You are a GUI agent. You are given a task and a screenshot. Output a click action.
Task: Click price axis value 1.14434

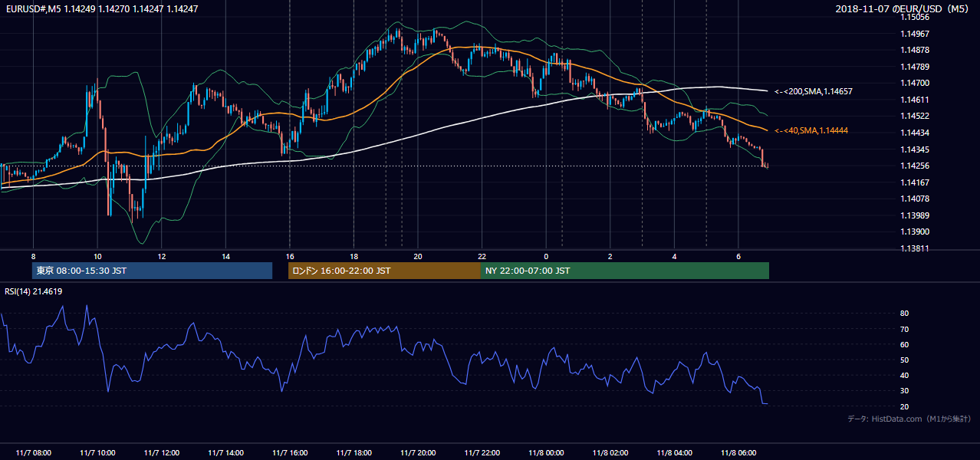coord(915,133)
